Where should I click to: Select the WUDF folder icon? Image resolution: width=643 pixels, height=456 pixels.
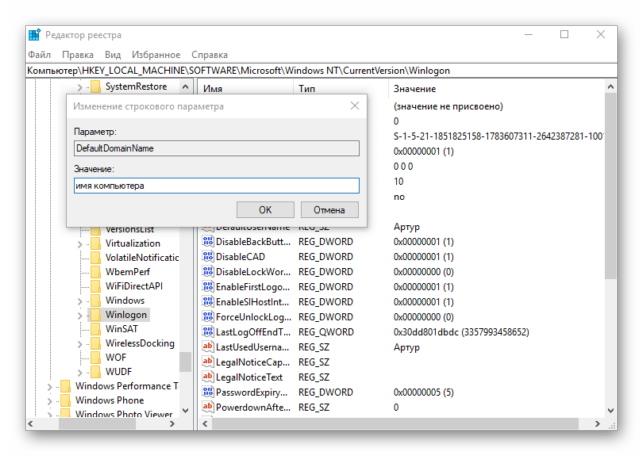[96, 372]
